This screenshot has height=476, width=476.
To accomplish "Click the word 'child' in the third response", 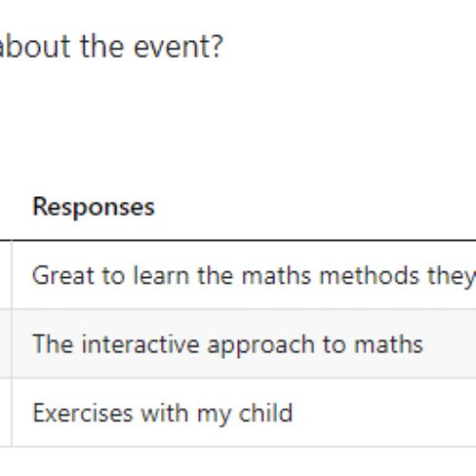I will tap(266, 412).
